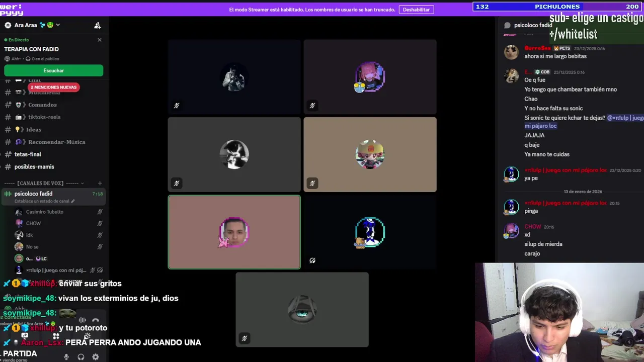Click the muted mic icon next to No se
Image resolution: width=644 pixels, height=362 pixels.
coord(100,247)
